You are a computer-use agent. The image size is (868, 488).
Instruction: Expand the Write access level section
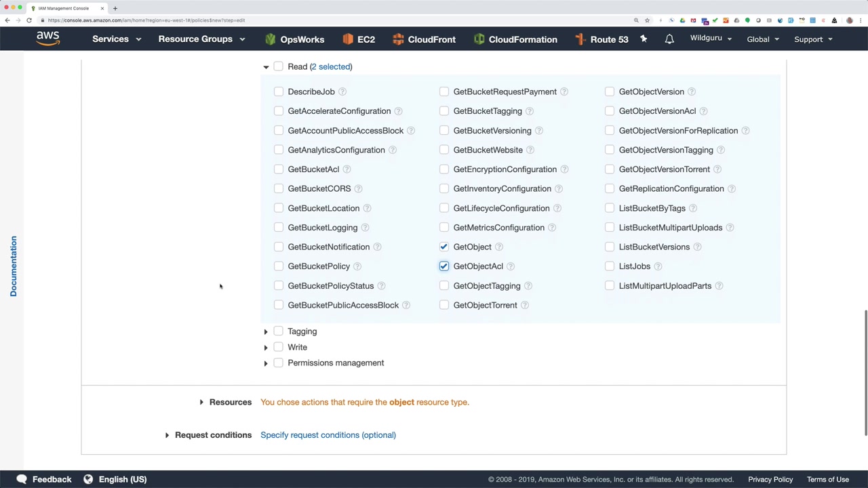point(266,347)
